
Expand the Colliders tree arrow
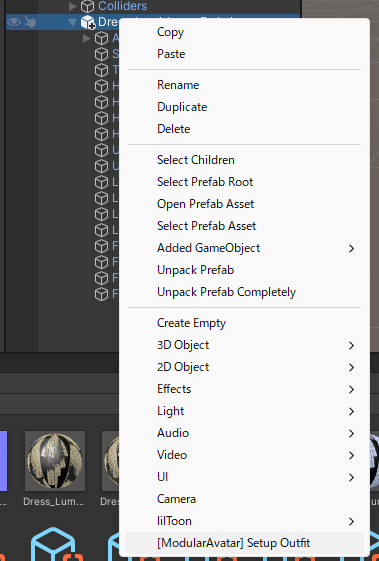[73, 6]
